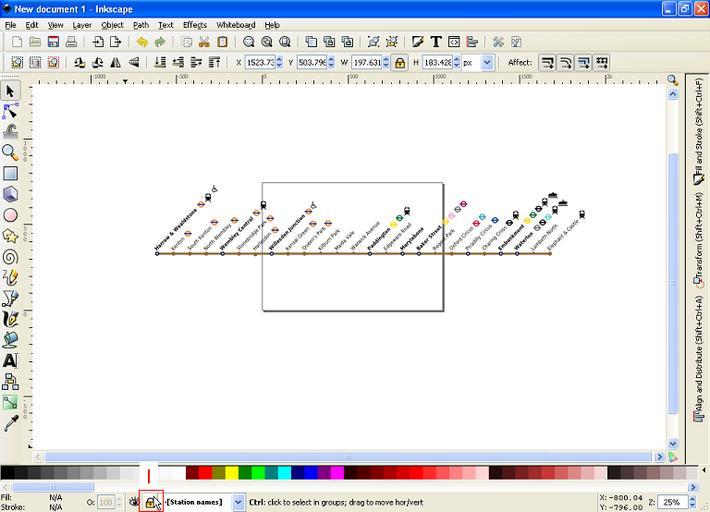Open the Path menu

click(141, 25)
